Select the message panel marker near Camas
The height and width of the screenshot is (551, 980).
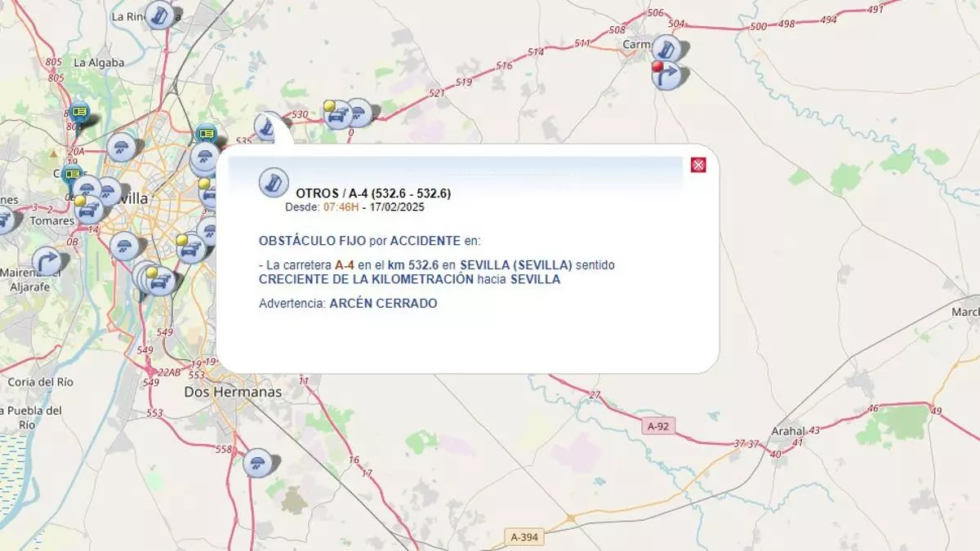click(72, 174)
